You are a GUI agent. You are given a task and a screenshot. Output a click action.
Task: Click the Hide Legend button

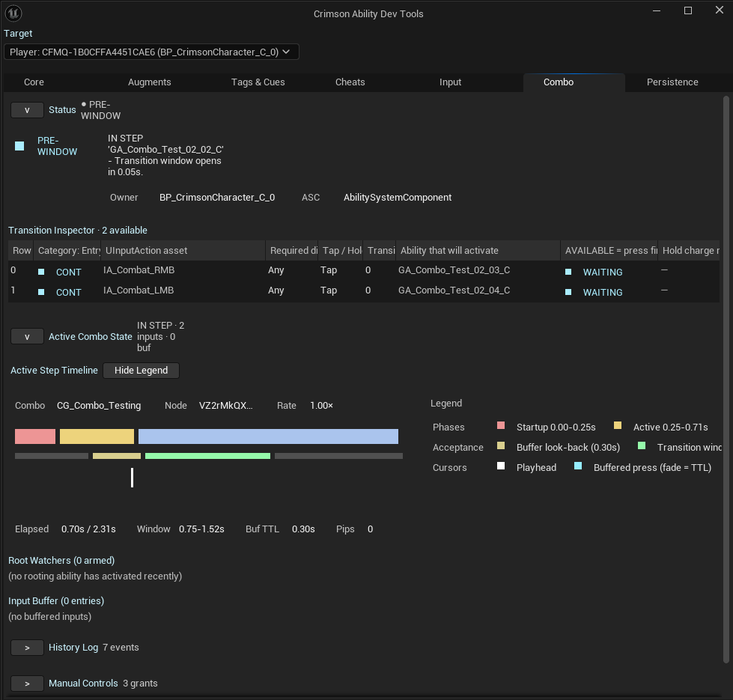click(142, 371)
